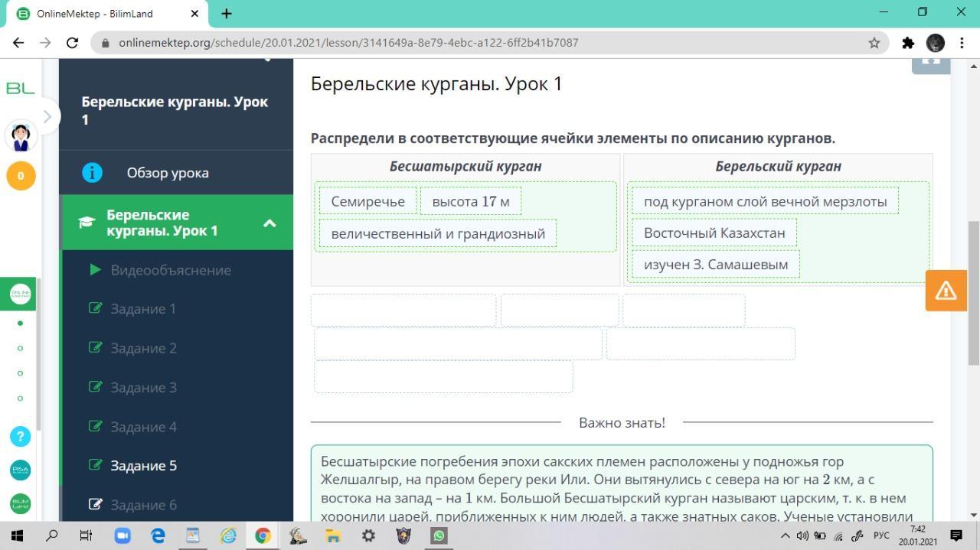
Task: Open Windows taskbar search
Action: coord(51,535)
